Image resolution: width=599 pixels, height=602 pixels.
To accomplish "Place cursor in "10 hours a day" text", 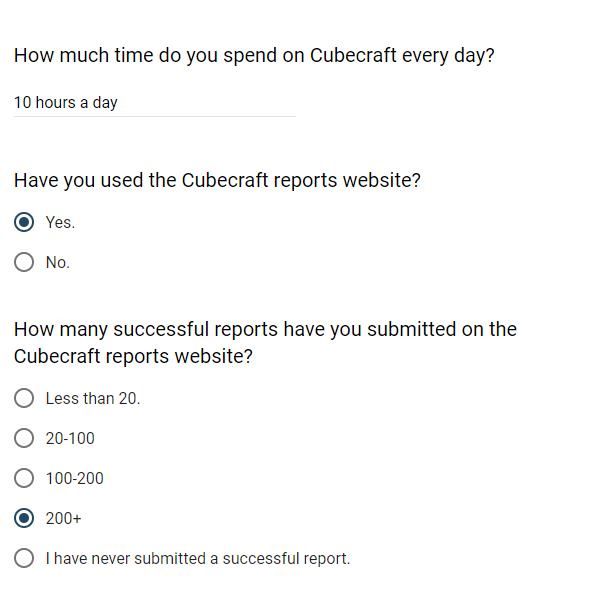I will [66, 103].
